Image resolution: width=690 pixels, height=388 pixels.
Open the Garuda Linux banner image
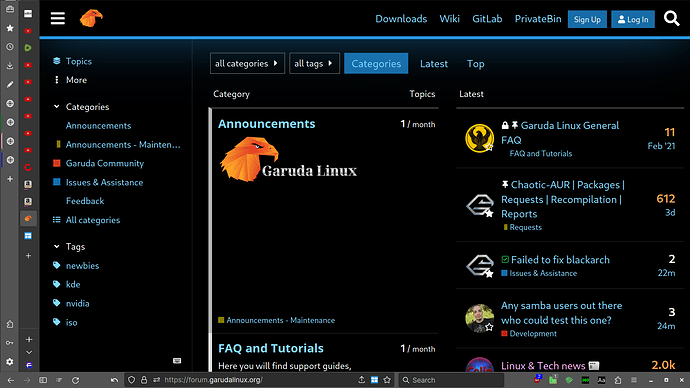(288, 159)
